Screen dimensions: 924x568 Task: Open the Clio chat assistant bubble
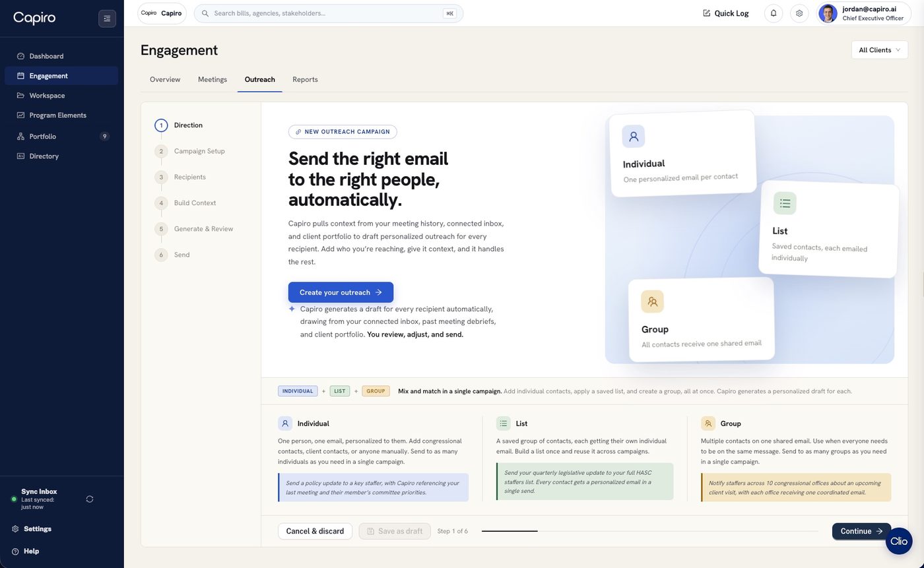point(899,541)
